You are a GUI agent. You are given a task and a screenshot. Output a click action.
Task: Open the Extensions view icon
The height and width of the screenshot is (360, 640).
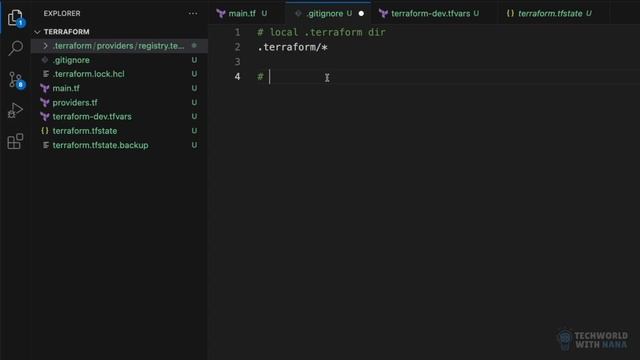(16, 141)
